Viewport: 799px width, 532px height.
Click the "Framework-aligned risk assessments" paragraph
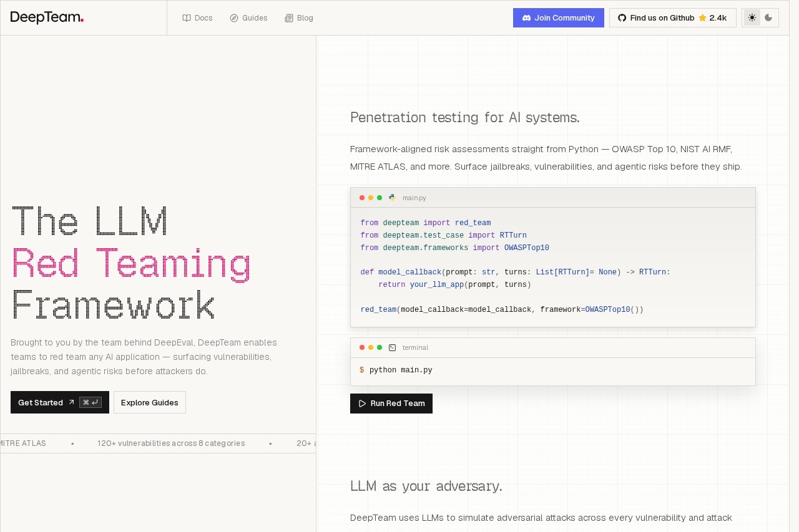pyautogui.click(x=546, y=158)
